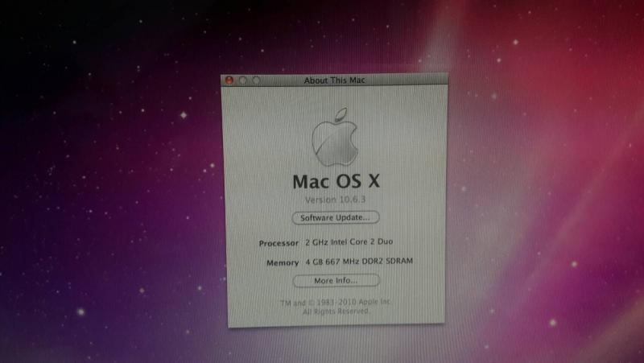This screenshot has width=644, height=363.
Task: Click the About This Mac title bar text
Action: [x=334, y=80]
